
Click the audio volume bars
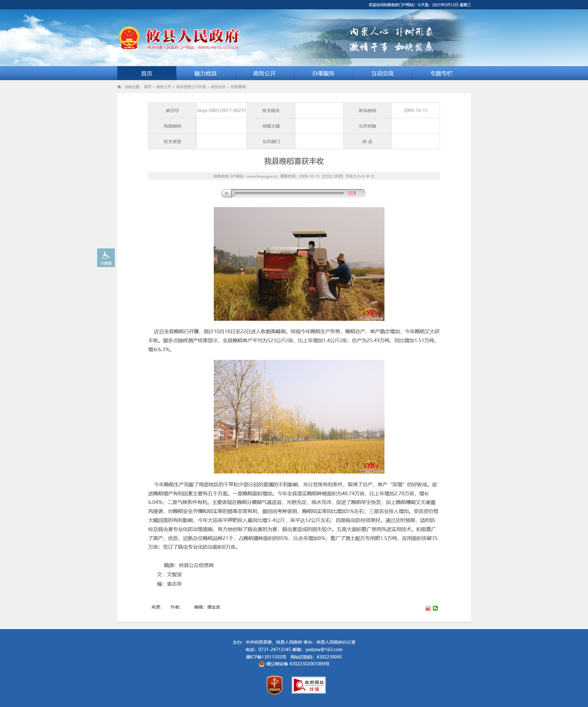[x=352, y=193]
